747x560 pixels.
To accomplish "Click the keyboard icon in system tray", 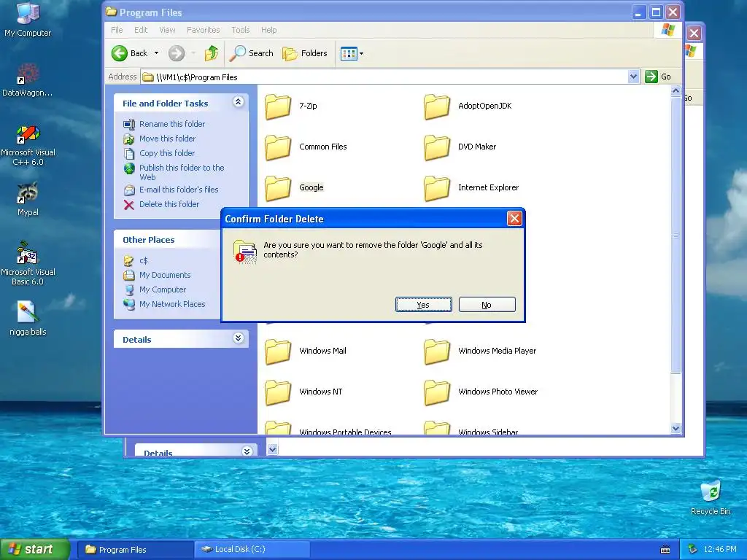I will (x=665, y=550).
